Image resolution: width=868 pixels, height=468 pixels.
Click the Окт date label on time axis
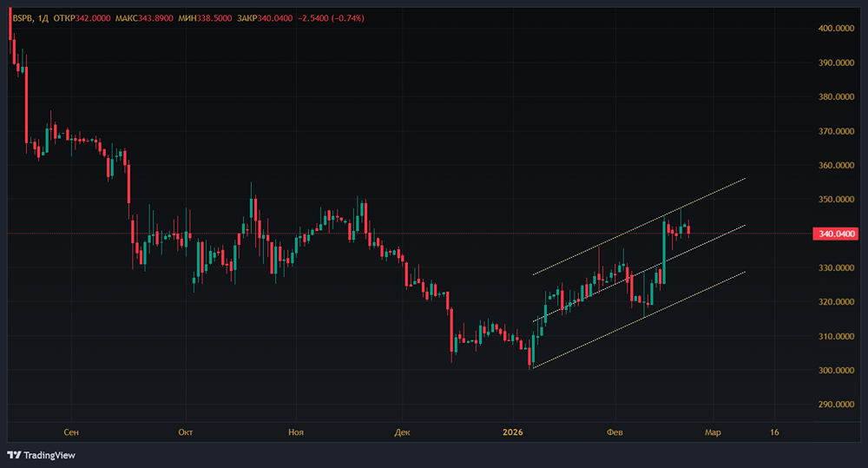pyautogui.click(x=186, y=432)
